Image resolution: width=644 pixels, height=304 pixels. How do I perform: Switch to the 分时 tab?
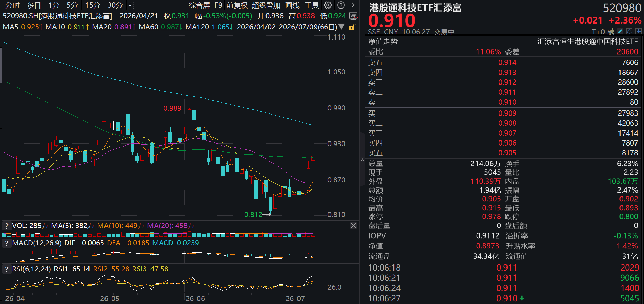[13, 5]
